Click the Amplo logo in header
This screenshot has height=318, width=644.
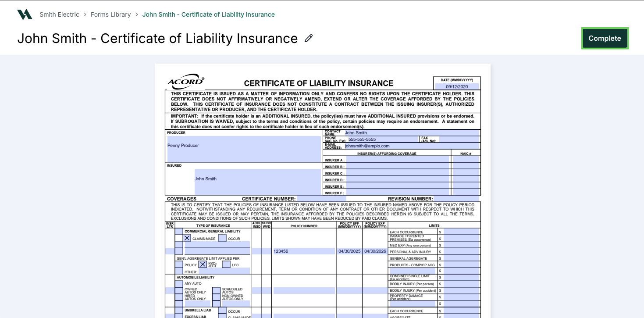tap(25, 14)
